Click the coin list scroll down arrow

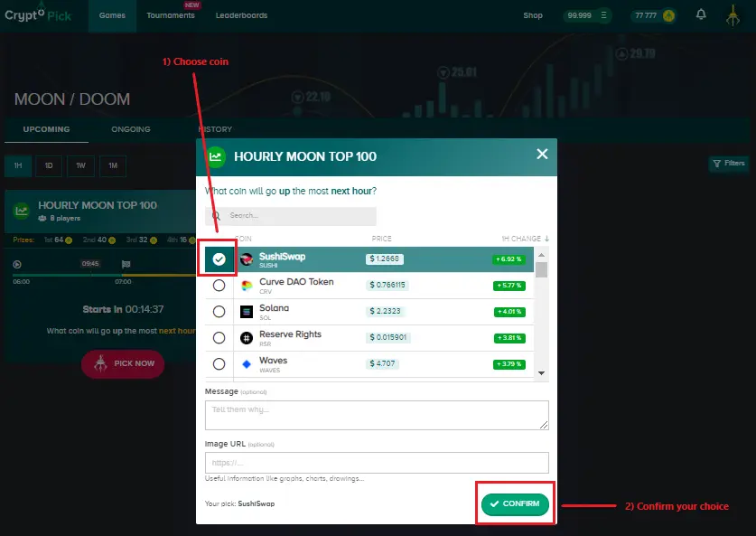click(541, 373)
